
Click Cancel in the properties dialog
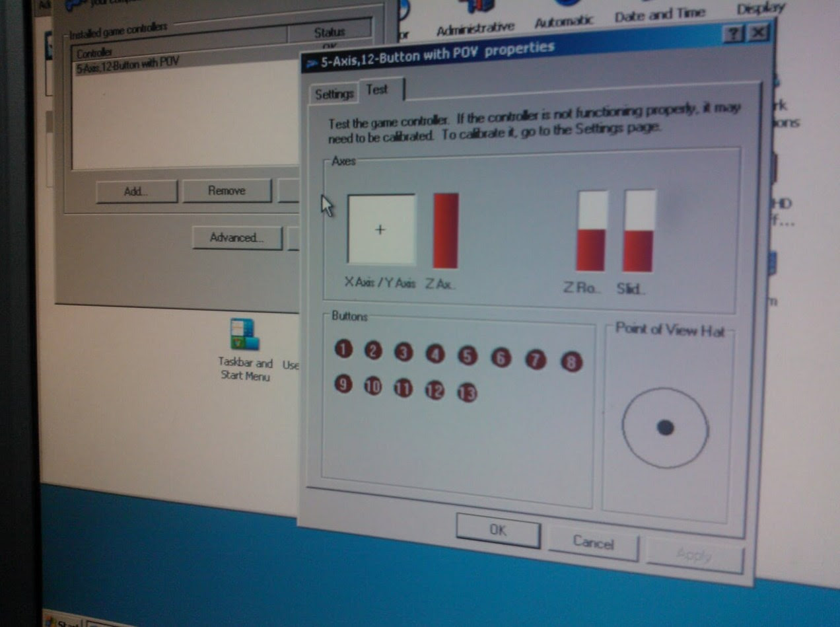(x=593, y=543)
